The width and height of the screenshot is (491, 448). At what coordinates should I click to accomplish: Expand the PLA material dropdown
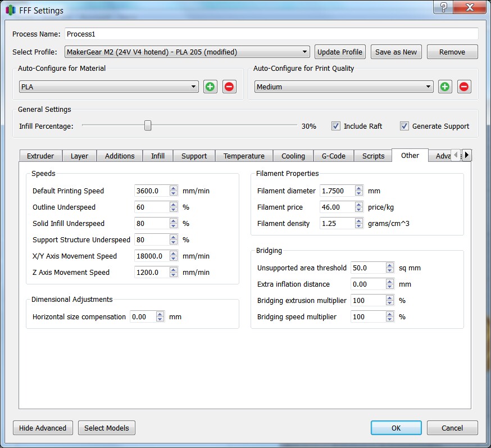[x=108, y=87]
